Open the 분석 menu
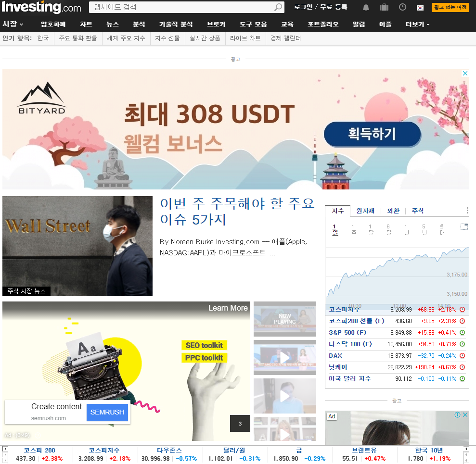476x464 pixels. click(139, 24)
